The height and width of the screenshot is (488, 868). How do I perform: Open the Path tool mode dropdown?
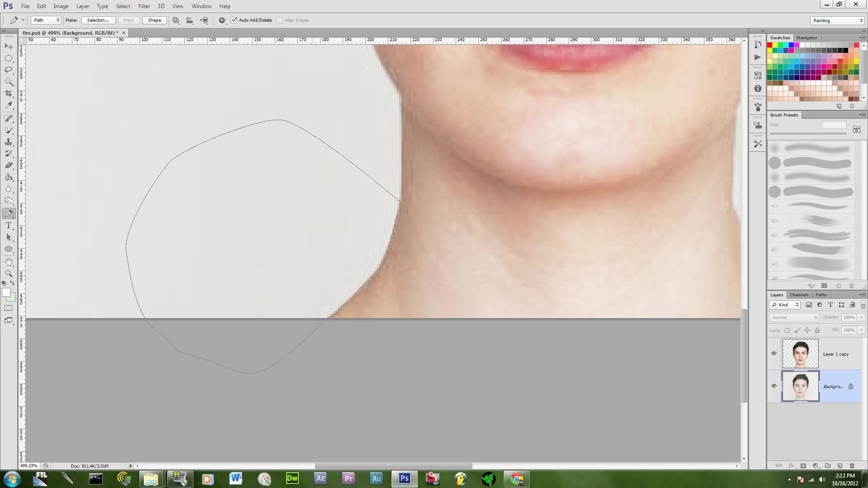[46, 20]
